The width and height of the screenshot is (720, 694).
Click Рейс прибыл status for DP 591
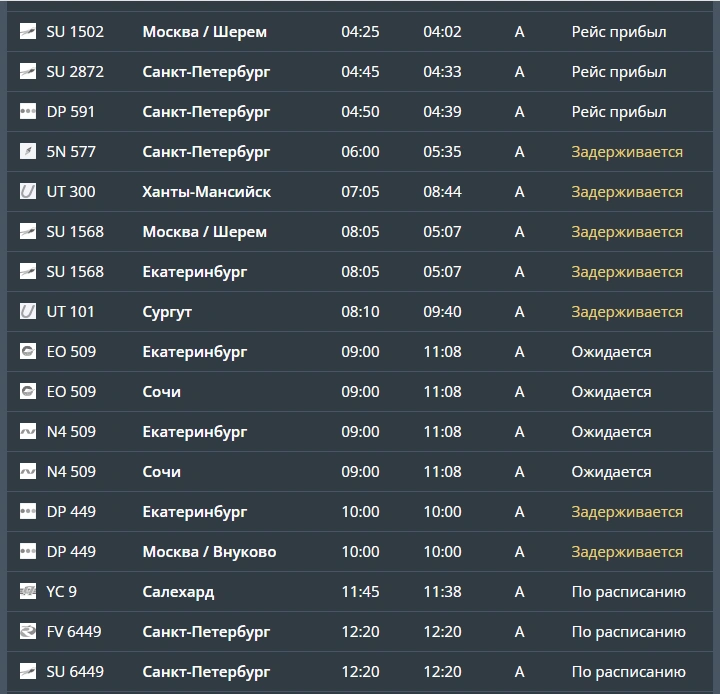point(619,112)
